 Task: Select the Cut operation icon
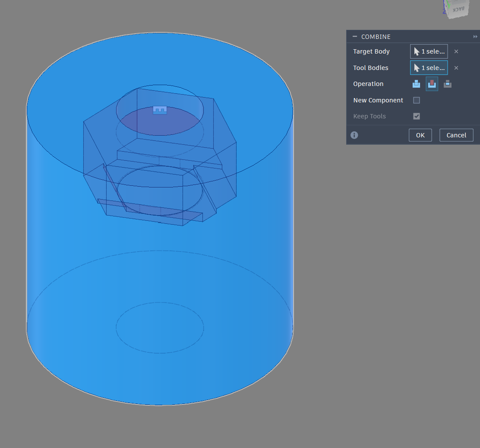click(x=432, y=84)
